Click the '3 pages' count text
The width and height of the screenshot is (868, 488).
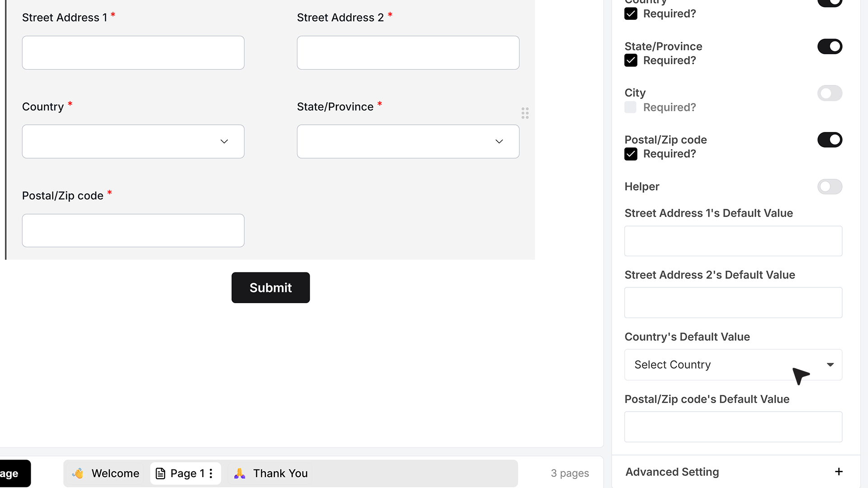[x=570, y=473]
